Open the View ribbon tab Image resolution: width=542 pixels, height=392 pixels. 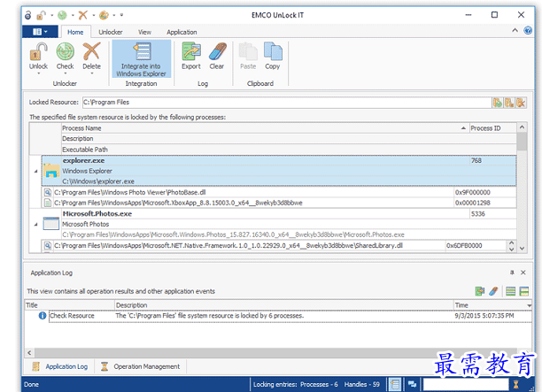point(145,32)
